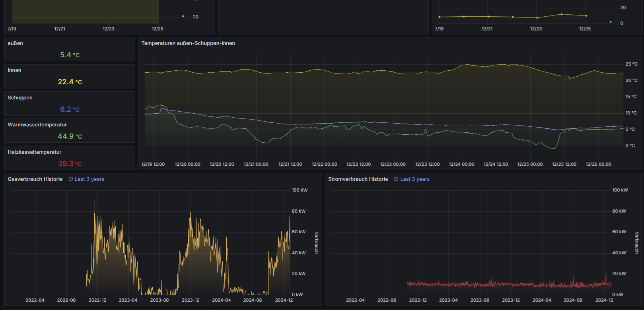644x310 pixels.
Task: Click the '12/25 12:00' time axis label
Action: [564, 164]
